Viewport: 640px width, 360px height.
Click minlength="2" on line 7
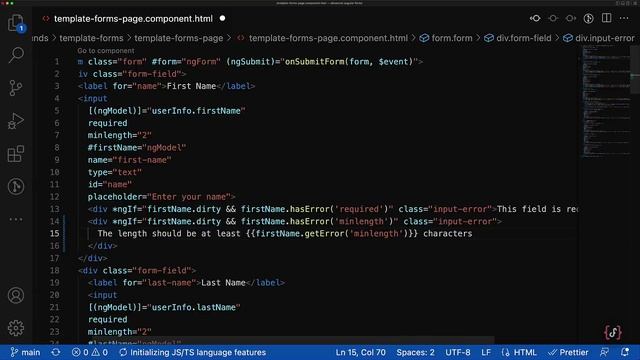point(120,135)
